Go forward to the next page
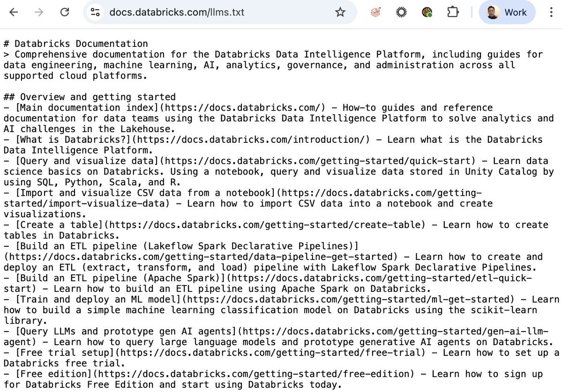The width and height of the screenshot is (562, 392). click(39, 12)
